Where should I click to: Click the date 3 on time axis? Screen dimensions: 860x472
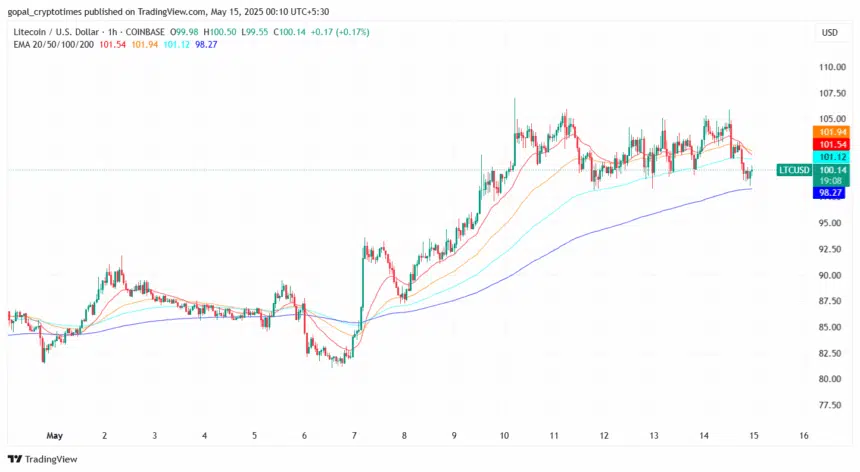(x=154, y=436)
